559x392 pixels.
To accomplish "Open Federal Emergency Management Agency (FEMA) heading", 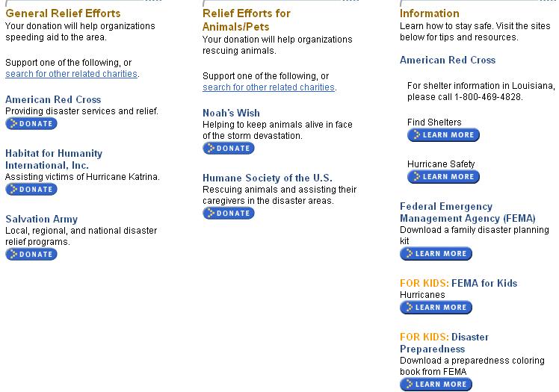I will [x=467, y=212].
